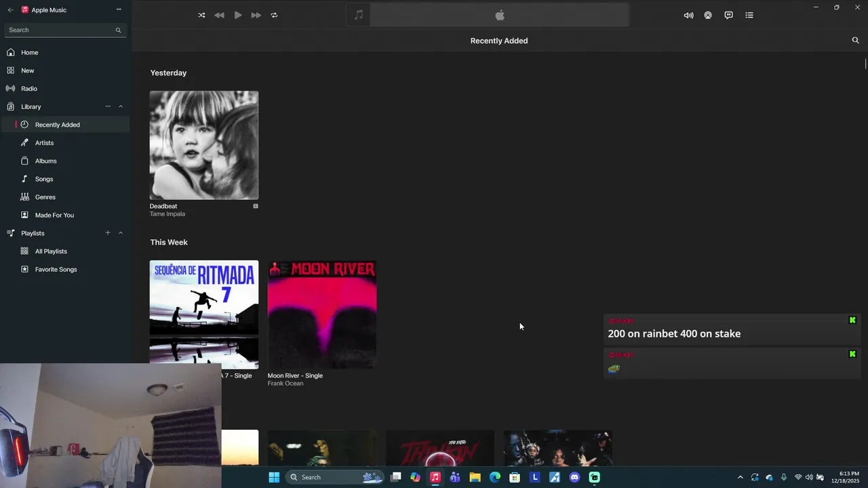Viewport: 868px width, 488px height.
Task: Click the Moon River - Single title
Action: tap(295, 375)
